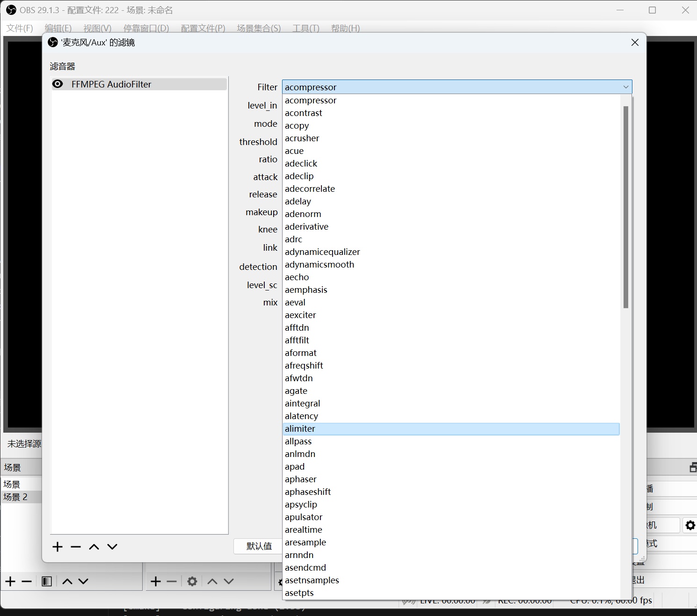Choose aecho in the dropdown
Screen dimensions: 697x616
[x=451, y=277]
